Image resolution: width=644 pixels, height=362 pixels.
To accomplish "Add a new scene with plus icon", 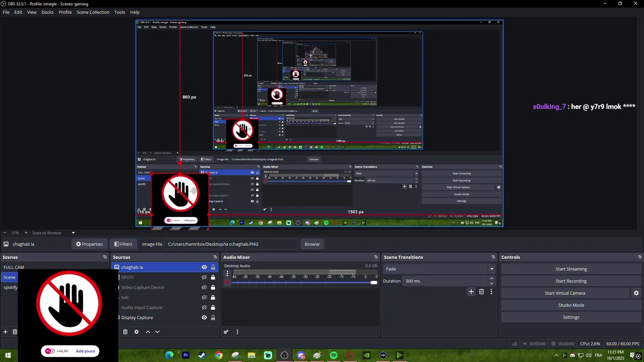I will (x=6, y=332).
